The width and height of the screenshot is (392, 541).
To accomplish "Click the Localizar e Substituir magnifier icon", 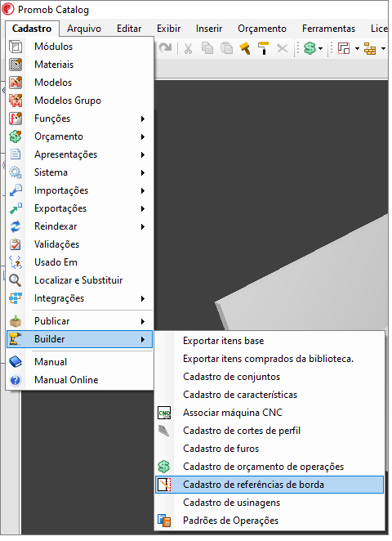I will pos(16,280).
